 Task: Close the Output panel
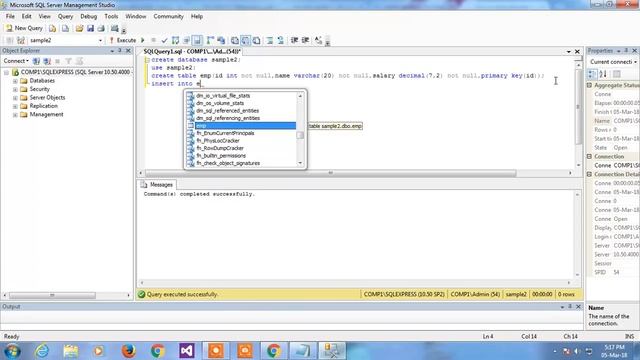click(578, 307)
